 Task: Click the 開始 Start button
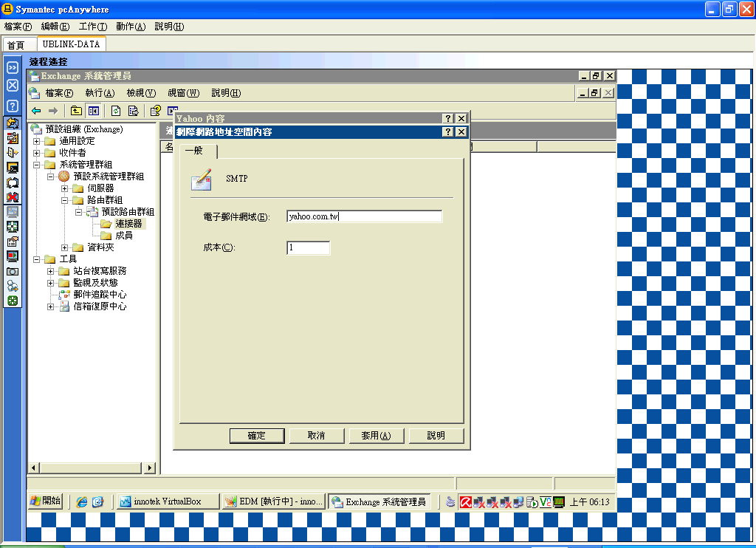point(47,501)
